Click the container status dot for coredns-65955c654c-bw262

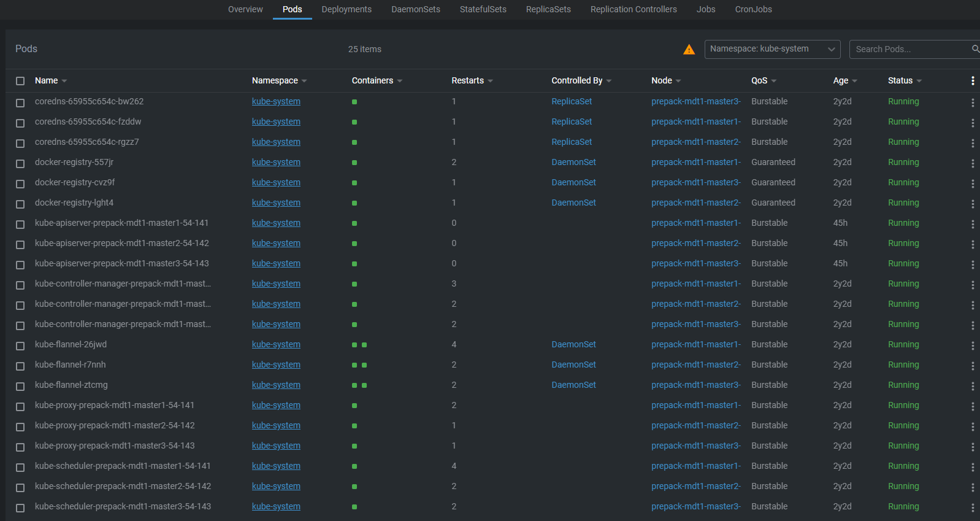pos(354,102)
